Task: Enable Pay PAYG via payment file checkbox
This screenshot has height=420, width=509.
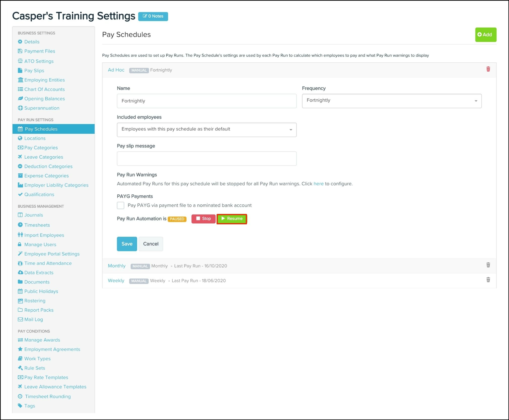Action: click(121, 205)
